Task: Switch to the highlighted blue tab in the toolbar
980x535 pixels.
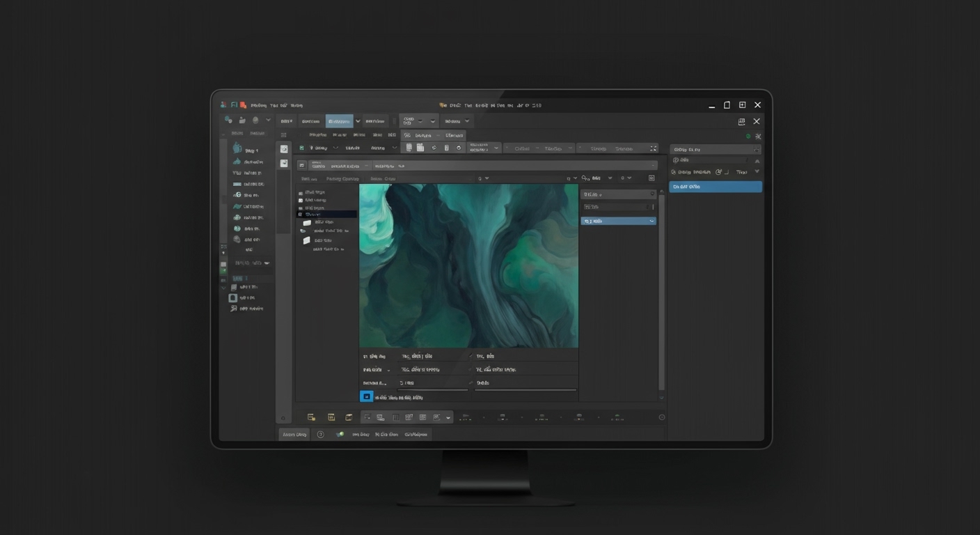Action: click(340, 120)
